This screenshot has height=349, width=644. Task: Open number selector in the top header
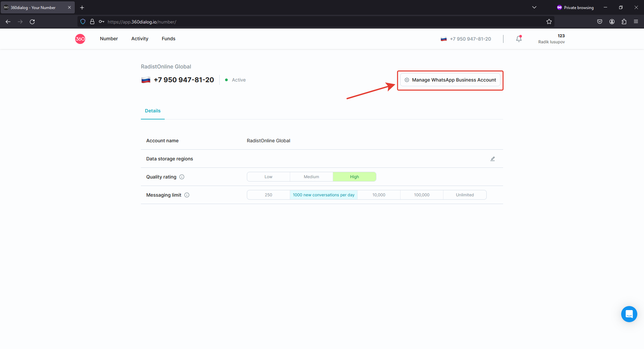466,39
